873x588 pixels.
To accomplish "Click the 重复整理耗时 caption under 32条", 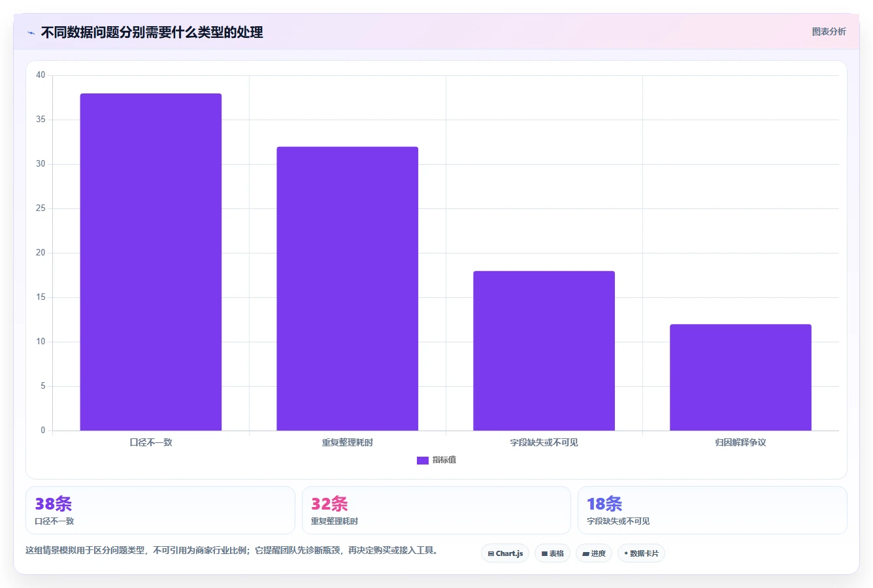I will [x=335, y=521].
